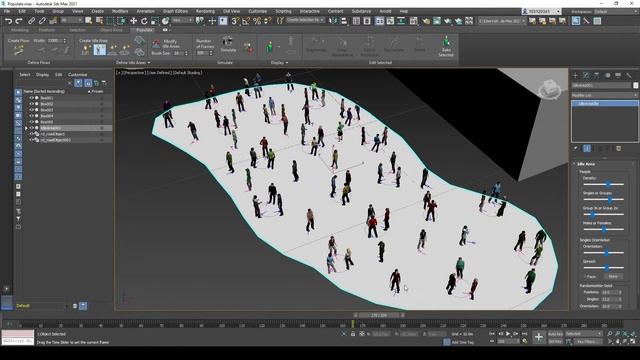
Task: Toggle the Percent Snap button
Action: pyautogui.click(x=257, y=21)
